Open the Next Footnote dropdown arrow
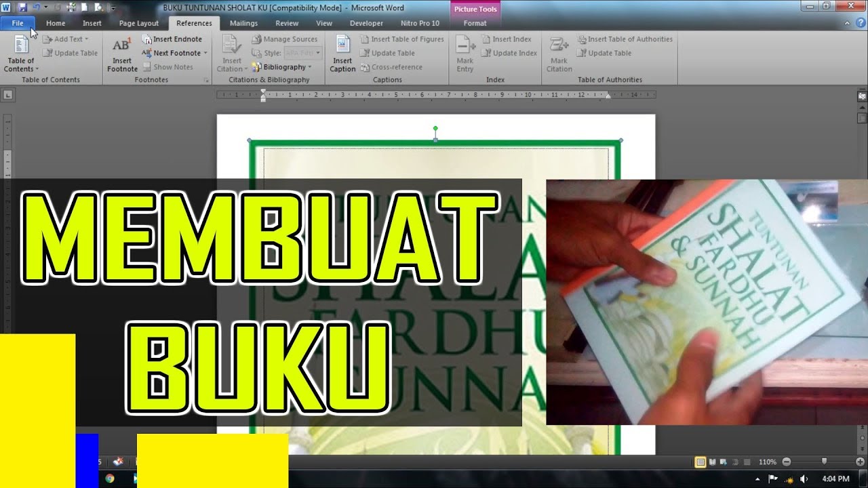Viewport: 868px width, 488px height. pos(205,53)
